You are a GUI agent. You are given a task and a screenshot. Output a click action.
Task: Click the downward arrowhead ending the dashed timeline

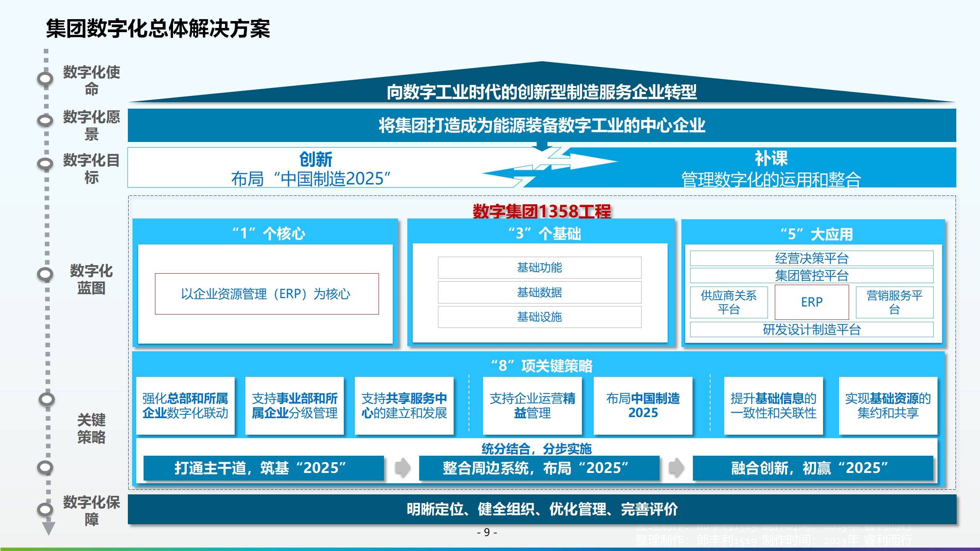point(48,528)
